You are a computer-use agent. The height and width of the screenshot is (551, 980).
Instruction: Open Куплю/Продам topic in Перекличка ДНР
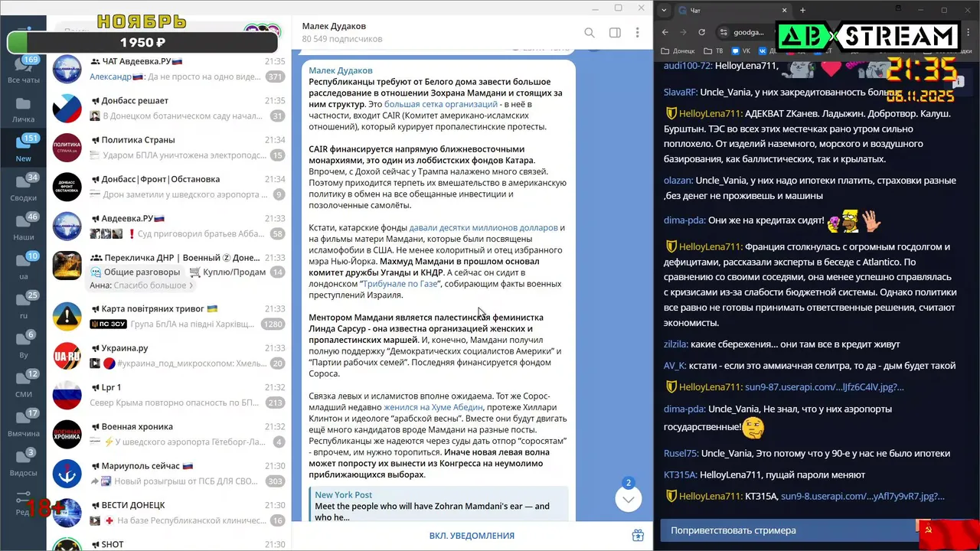[227, 272]
